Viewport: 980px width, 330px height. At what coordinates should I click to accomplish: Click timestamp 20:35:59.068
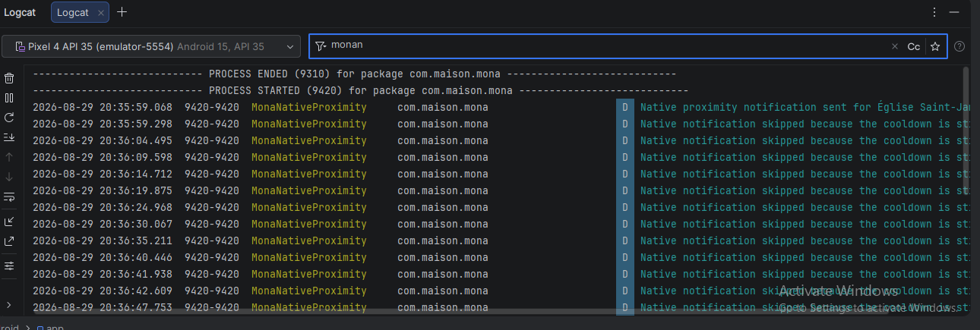click(x=103, y=108)
